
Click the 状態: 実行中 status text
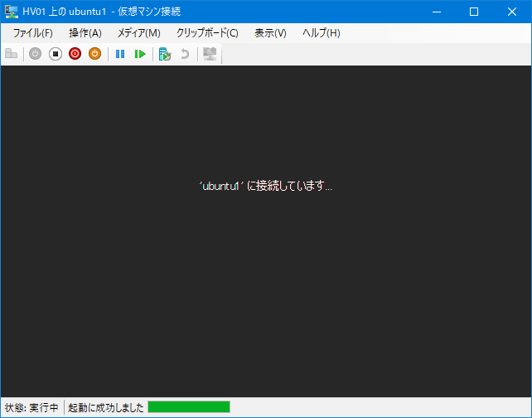coord(31,407)
